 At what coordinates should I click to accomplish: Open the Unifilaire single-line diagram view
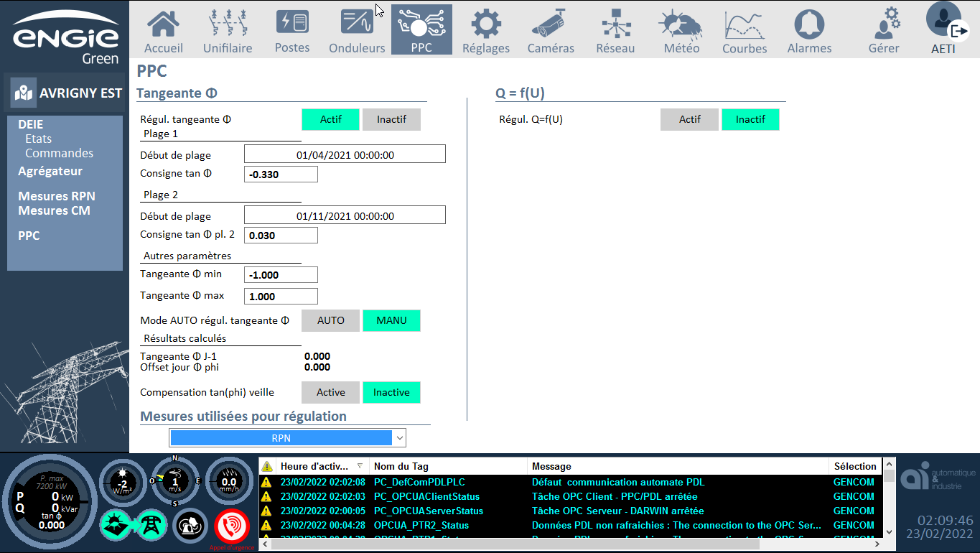coord(228,31)
